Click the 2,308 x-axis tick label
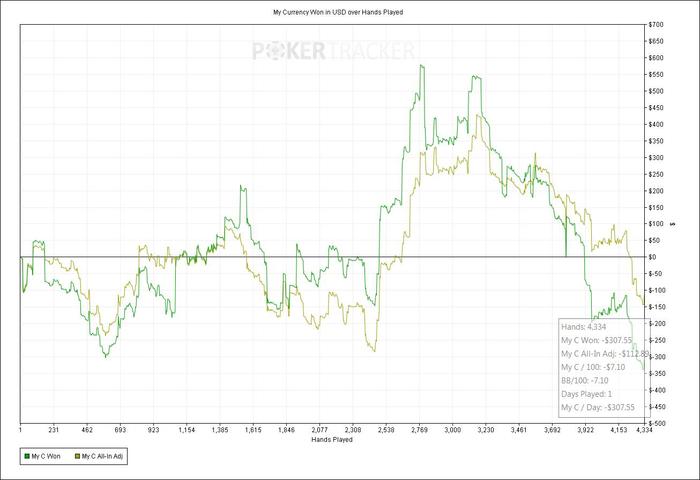Screen dimensions: 700x480 pyautogui.click(x=353, y=430)
